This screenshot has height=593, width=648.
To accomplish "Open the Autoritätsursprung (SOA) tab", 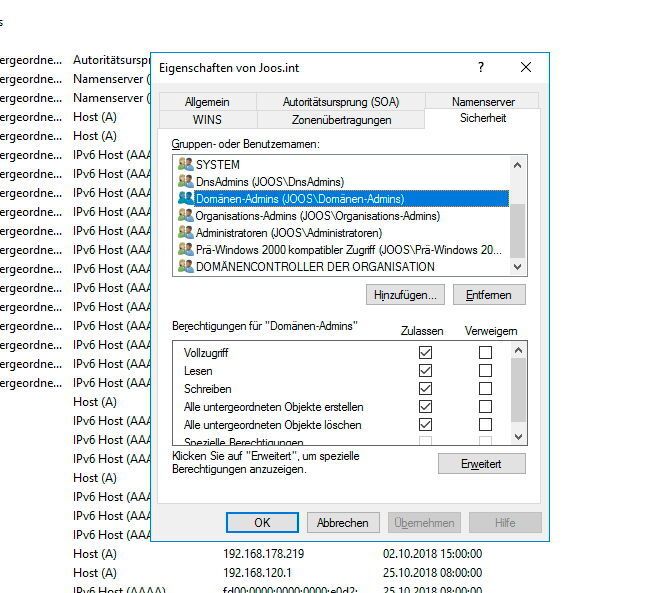I will [x=341, y=102].
